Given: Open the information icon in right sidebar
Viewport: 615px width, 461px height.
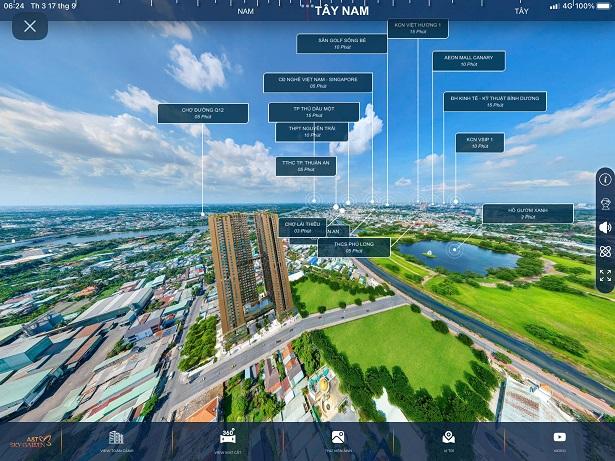Looking at the screenshot, I should [x=605, y=179].
